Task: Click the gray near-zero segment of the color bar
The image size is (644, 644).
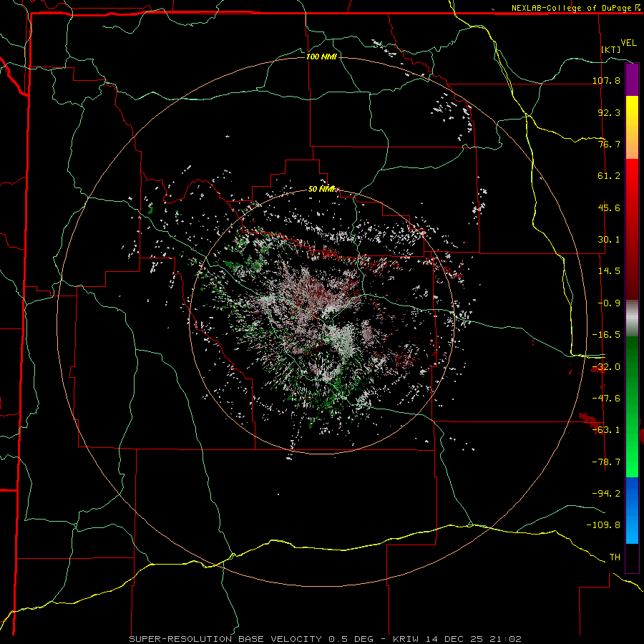Action: tap(632, 318)
